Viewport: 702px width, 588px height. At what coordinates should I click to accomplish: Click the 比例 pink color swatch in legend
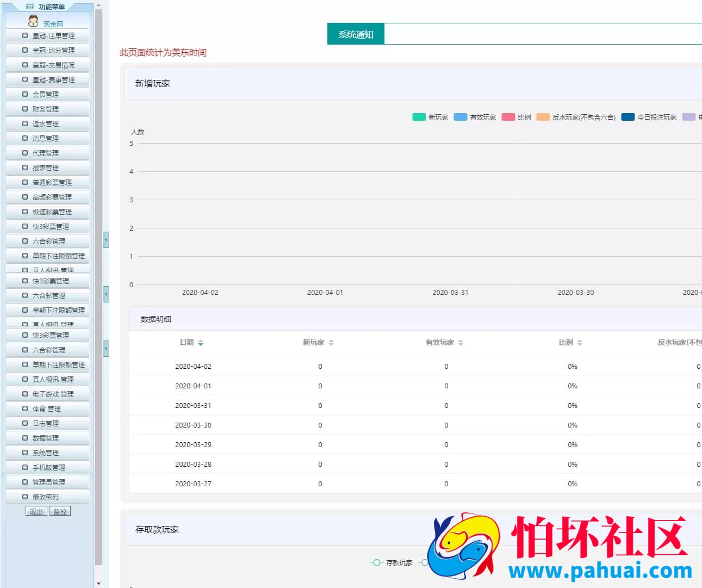click(x=508, y=116)
